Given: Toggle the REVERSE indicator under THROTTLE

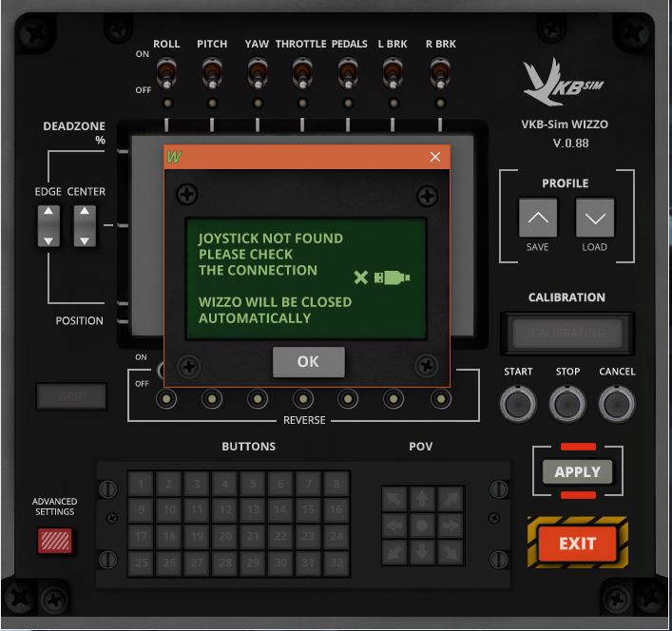Looking at the screenshot, I should pos(302,399).
